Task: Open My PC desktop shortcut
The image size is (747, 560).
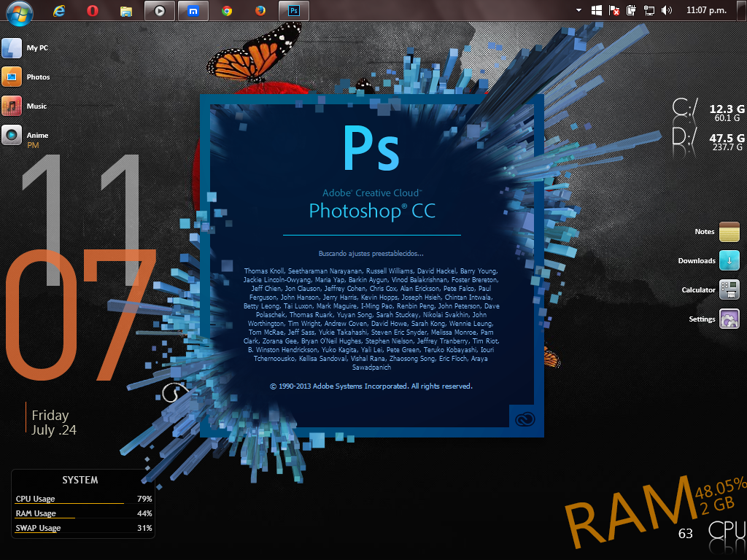Action: coord(26,47)
